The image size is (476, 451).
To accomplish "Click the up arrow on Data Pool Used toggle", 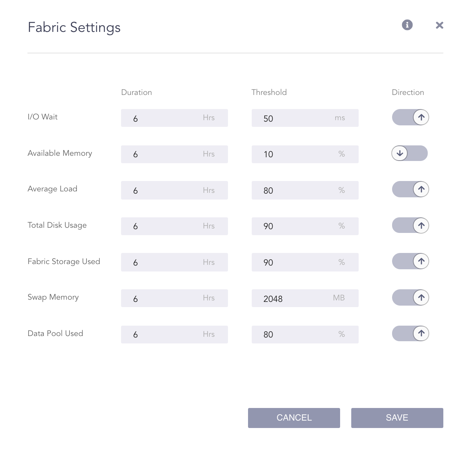I will 421,333.
